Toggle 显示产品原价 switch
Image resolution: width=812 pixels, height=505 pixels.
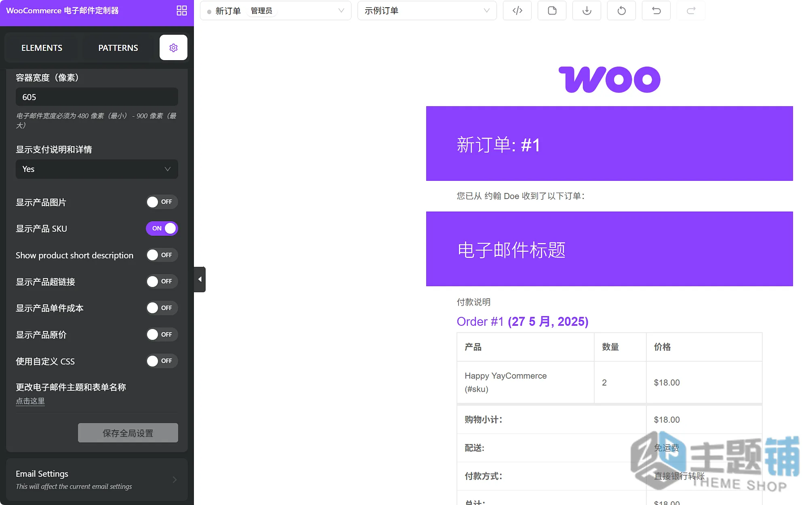pos(162,335)
